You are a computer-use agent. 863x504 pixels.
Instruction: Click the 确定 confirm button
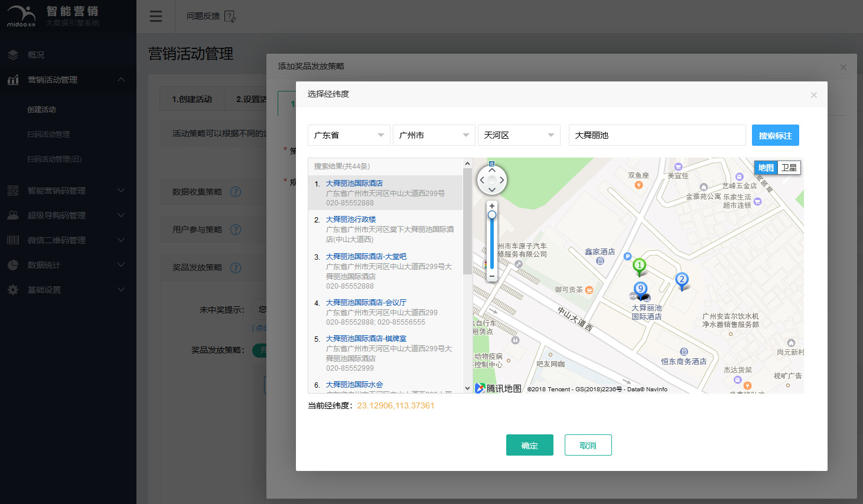point(530,445)
